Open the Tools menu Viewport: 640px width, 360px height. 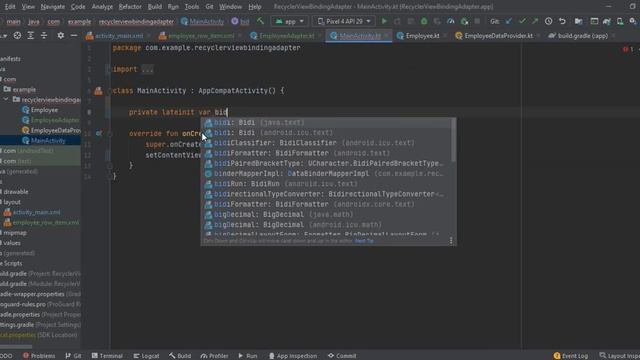point(191,7)
